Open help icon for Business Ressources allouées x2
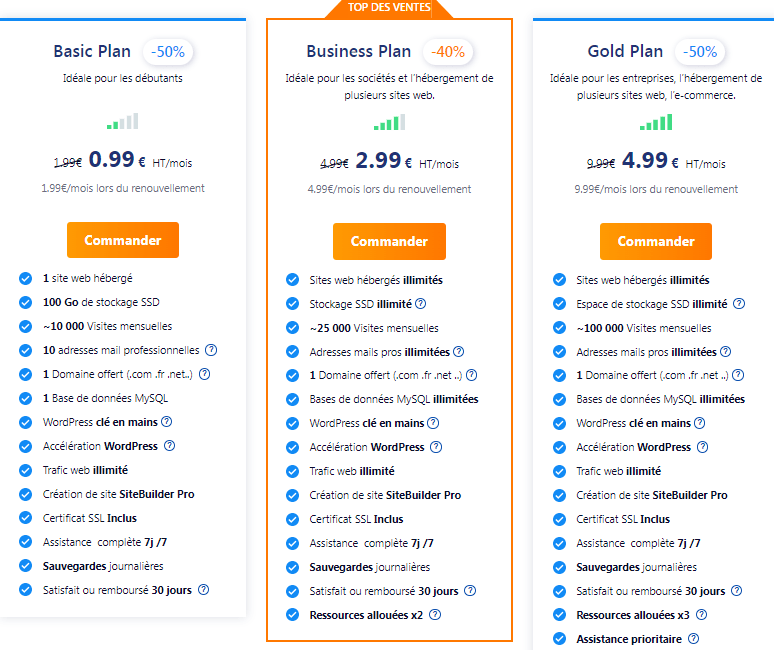This screenshot has height=650, width=774. [x=435, y=615]
